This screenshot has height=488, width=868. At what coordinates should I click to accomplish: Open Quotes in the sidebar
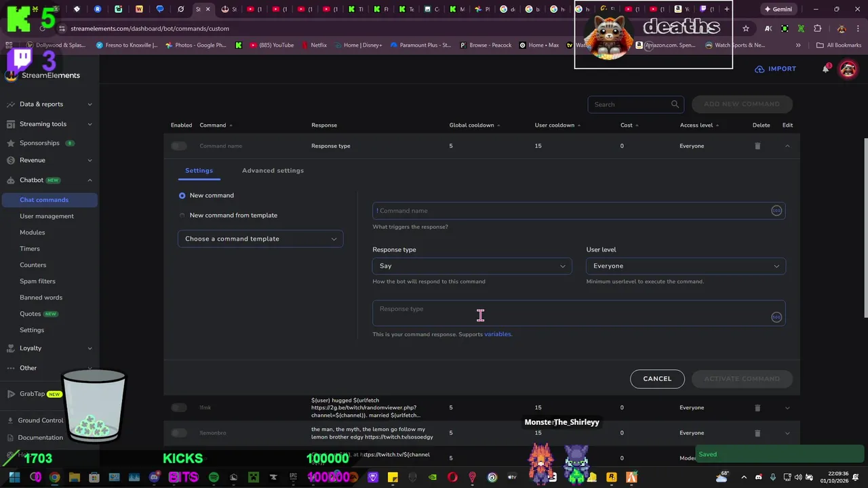(x=31, y=314)
